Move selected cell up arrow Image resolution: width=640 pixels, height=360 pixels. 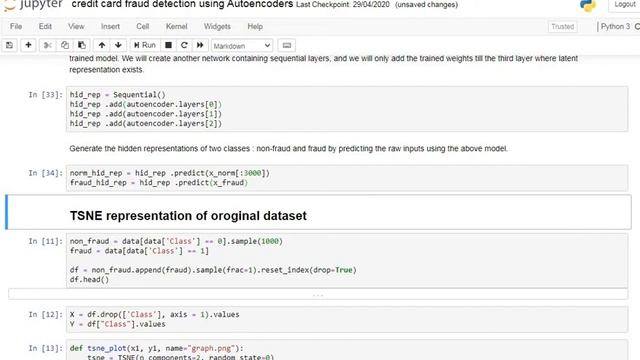tap(102, 45)
